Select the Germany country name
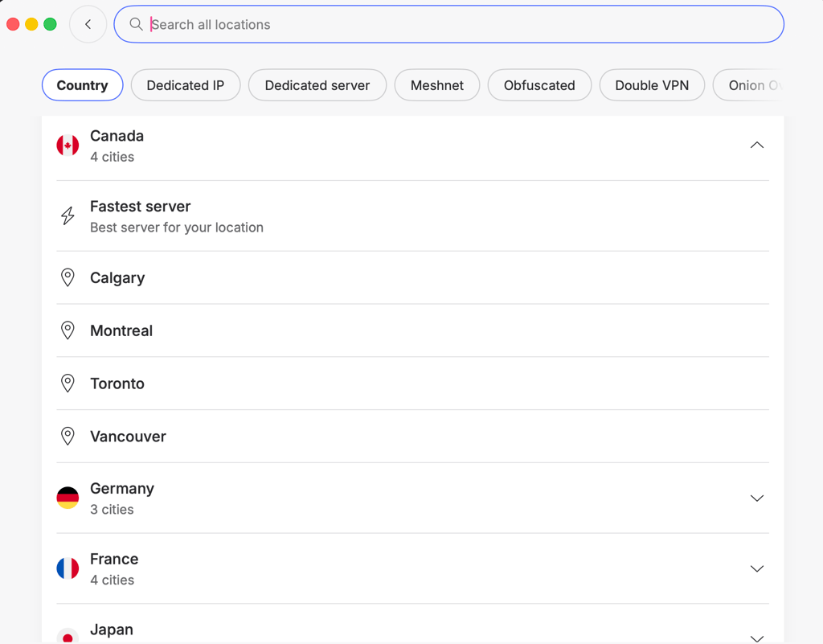 pos(122,489)
